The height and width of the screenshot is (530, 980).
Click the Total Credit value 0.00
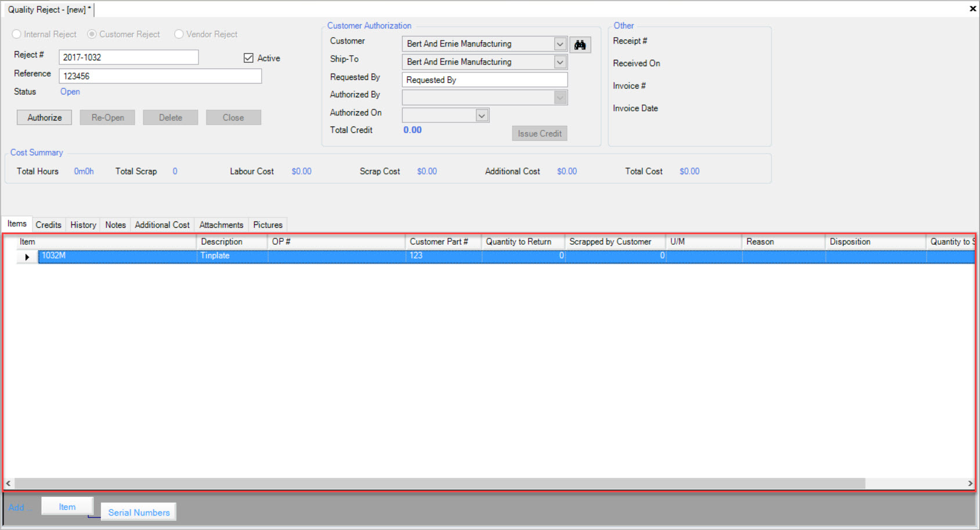tap(413, 130)
